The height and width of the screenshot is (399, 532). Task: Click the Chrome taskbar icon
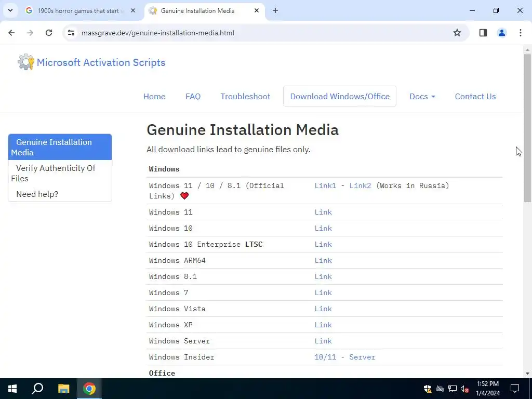point(89,389)
